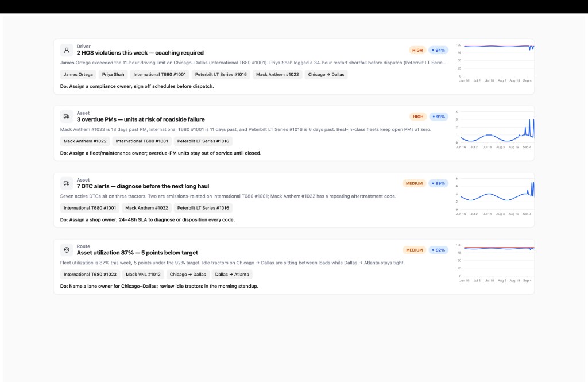Select Mack Anthem #1022 tag in overdue PMs card
588x382 pixels.
[85, 141]
